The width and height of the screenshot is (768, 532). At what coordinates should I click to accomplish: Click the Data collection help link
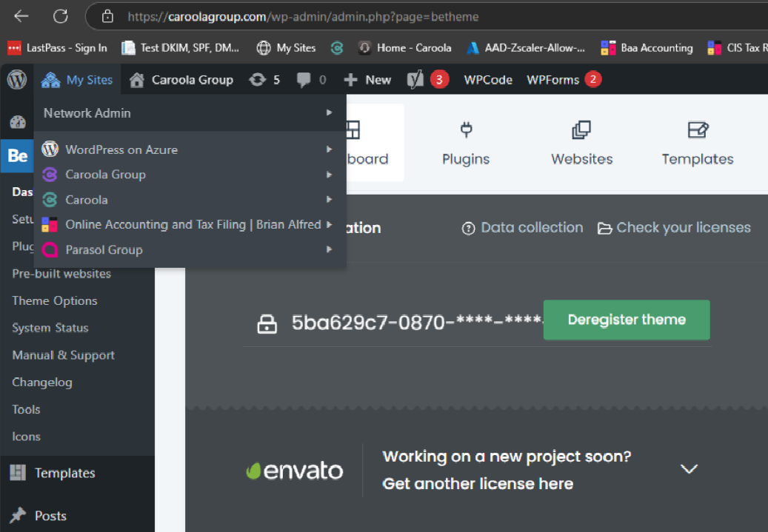522,228
